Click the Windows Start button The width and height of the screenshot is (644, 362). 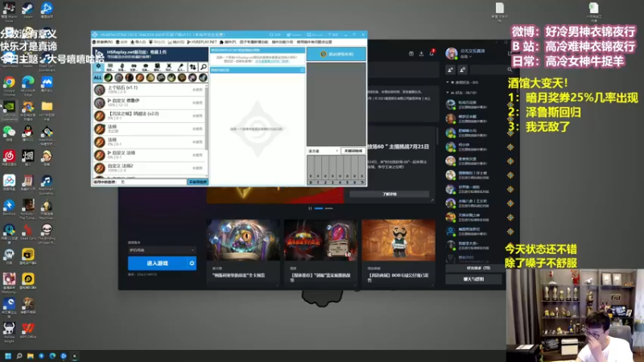coord(8,356)
